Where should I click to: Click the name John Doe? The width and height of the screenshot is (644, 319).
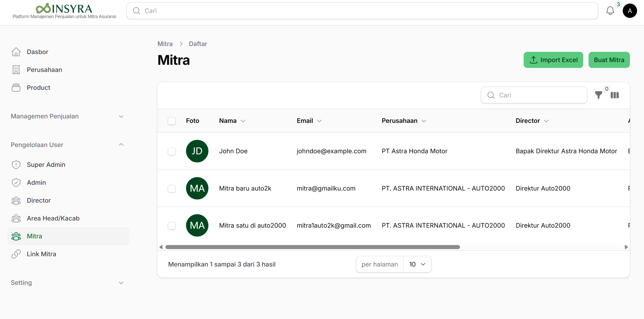click(233, 151)
